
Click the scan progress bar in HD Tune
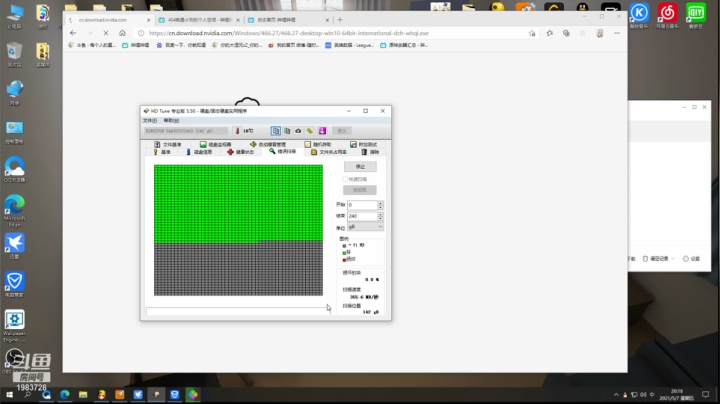238,311
